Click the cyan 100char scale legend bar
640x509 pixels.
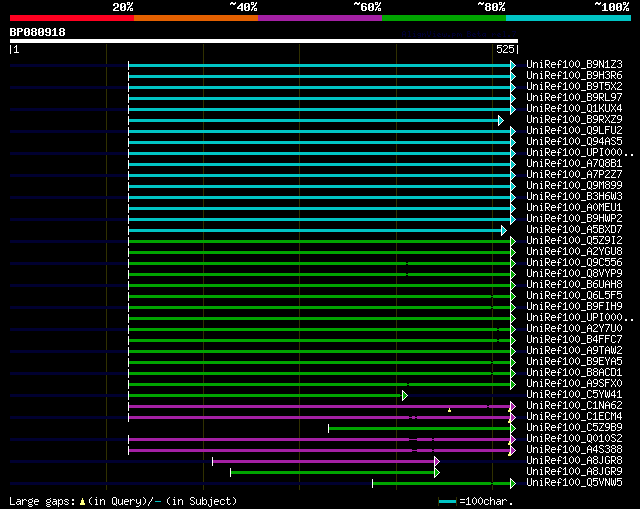click(447, 502)
